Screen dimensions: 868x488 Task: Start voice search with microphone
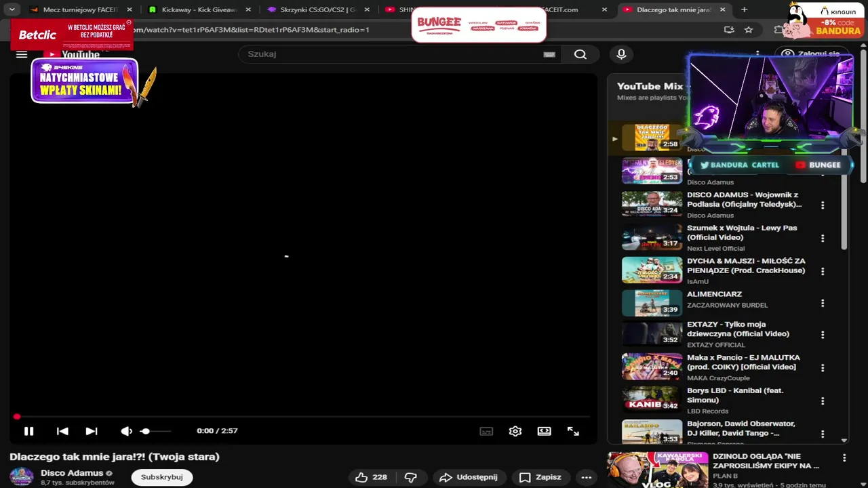tap(621, 54)
